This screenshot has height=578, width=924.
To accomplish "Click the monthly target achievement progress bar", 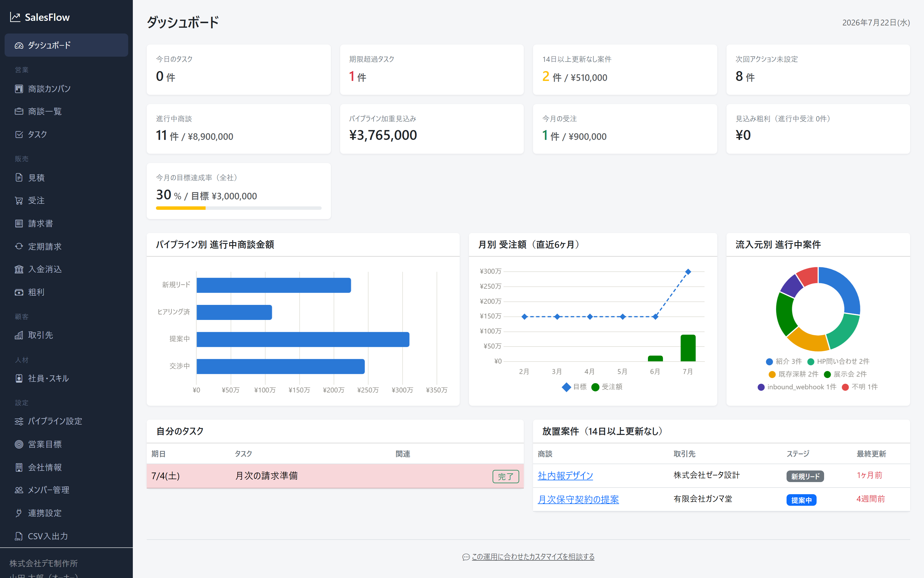I will 239,208.
